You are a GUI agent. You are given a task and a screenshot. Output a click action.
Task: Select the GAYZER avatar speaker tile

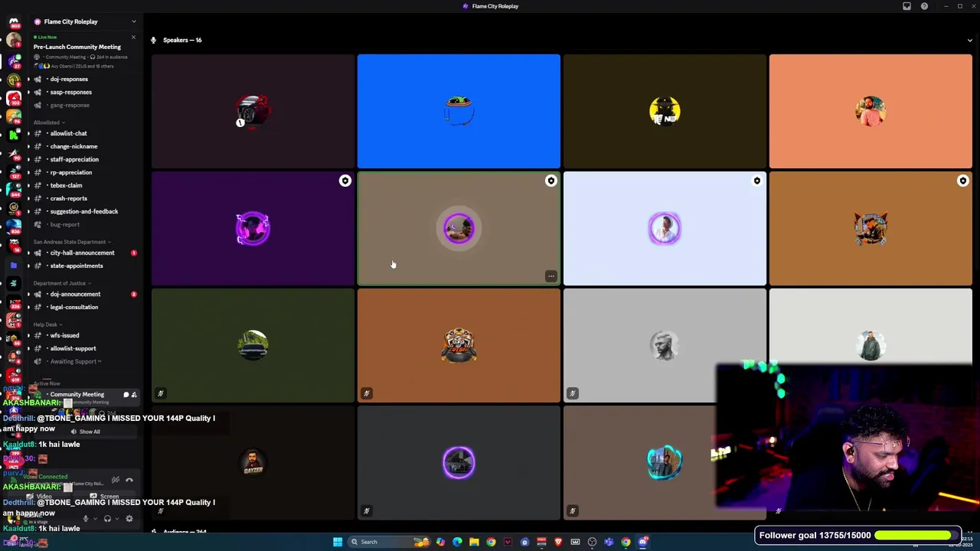(x=253, y=462)
